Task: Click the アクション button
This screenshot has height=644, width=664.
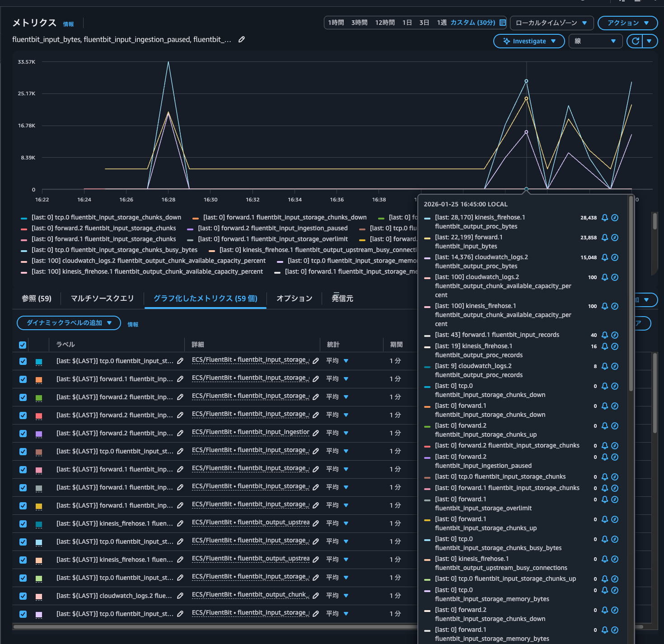Action: pyautogui.click(x=627, y=23)
